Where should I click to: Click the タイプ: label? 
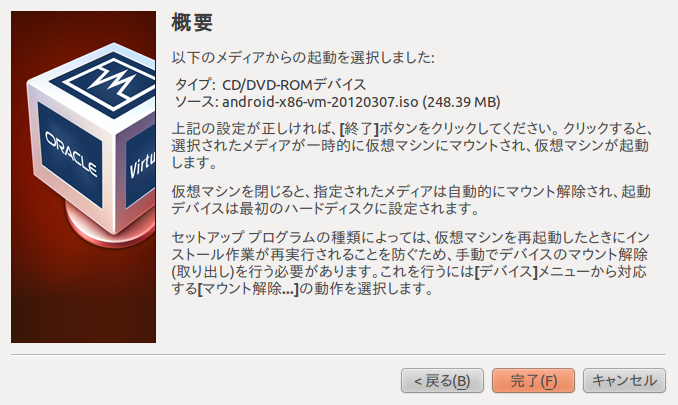click(195, 84)
